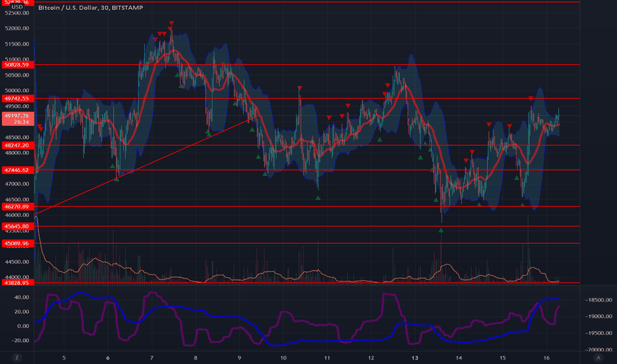Screen dimensions: 617x364
Task: Select the 45089.96 red price label
Action: (x=18, y=244)
